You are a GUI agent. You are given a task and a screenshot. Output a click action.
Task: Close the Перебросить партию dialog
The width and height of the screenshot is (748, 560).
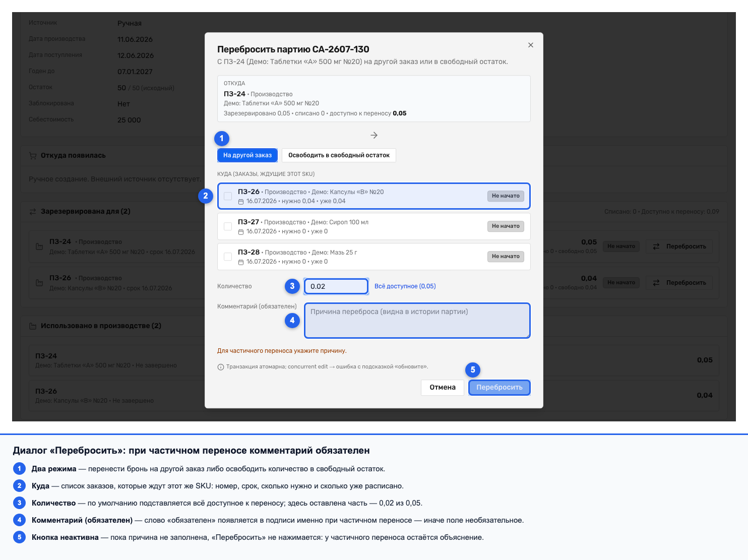530,45
